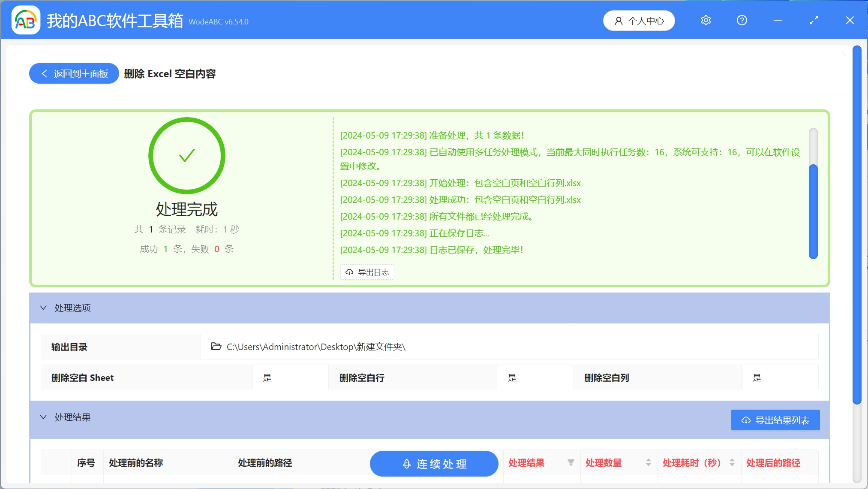Open the help question mark icon

click(x=742, y=20)
